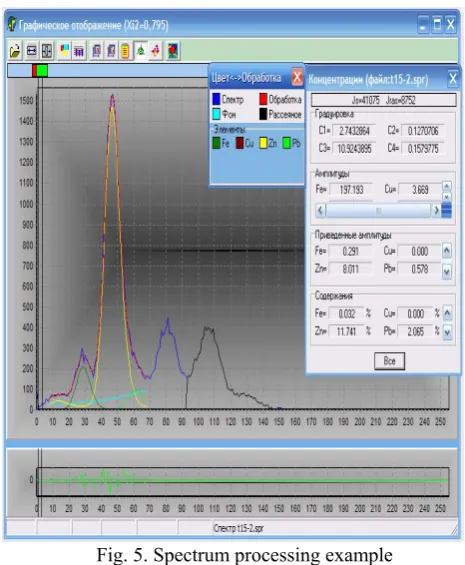Image resolution: width=465 pixels, height=565 pixels.
Task: Close the Цвет<->Обработка color dialog
Action: (x=297, y=77)
